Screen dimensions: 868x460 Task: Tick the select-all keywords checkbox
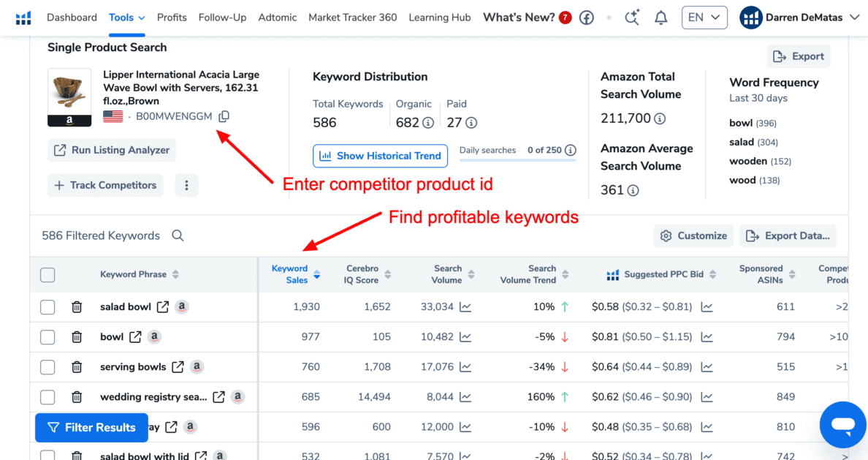point(47,274)
